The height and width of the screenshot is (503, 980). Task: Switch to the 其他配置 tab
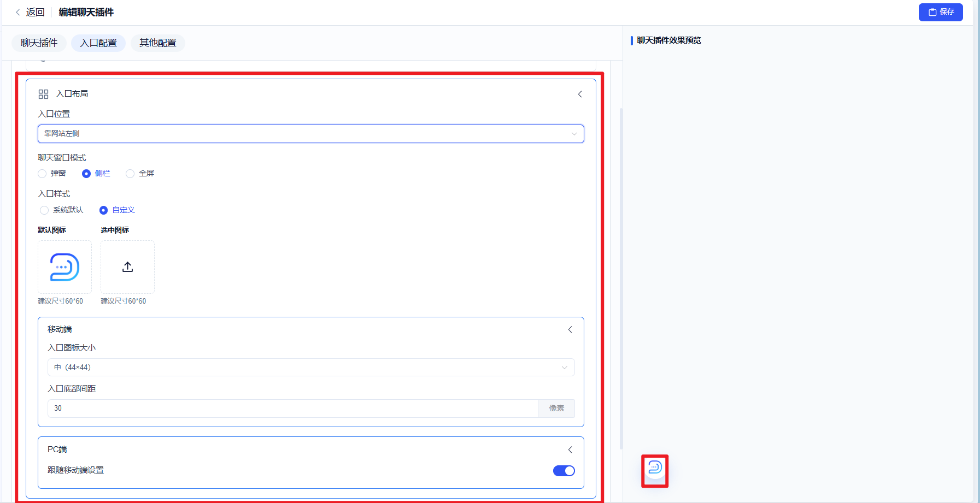[157, 43]
